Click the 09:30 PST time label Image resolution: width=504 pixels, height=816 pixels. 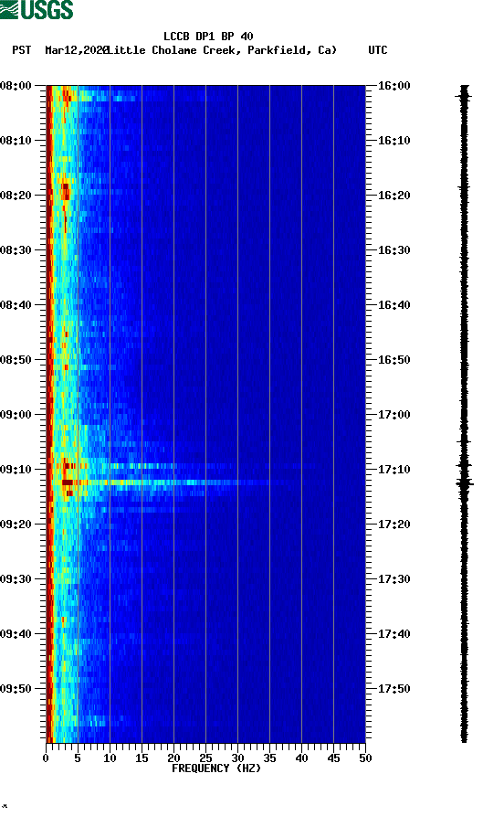(x=16, y=579)
